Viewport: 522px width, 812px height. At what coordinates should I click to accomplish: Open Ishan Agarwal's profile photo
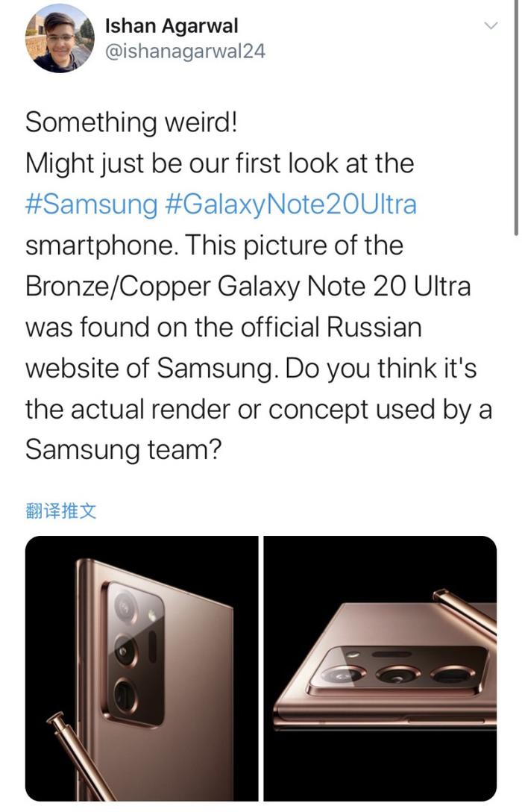60,40
